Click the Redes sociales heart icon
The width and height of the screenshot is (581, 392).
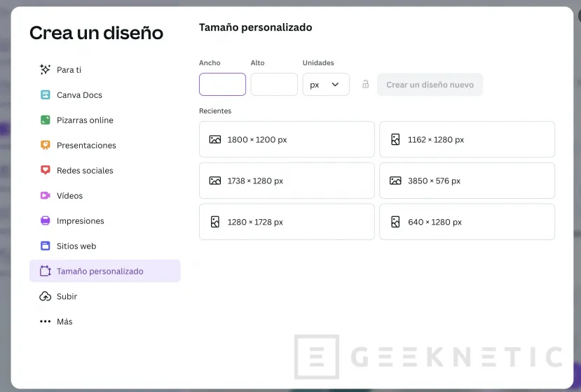click(46, 170)
